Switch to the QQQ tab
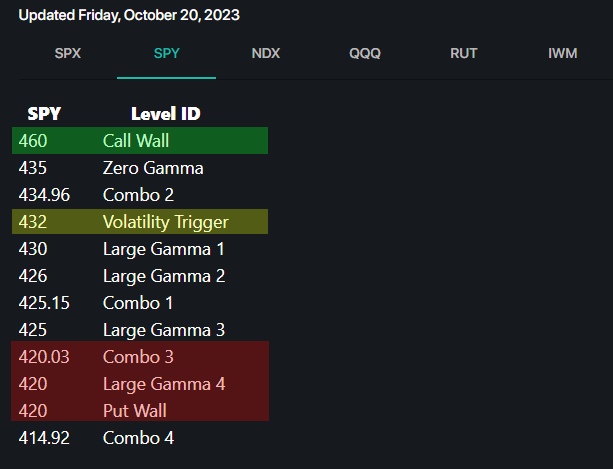The image size is (613, 469). click(365, 53)
